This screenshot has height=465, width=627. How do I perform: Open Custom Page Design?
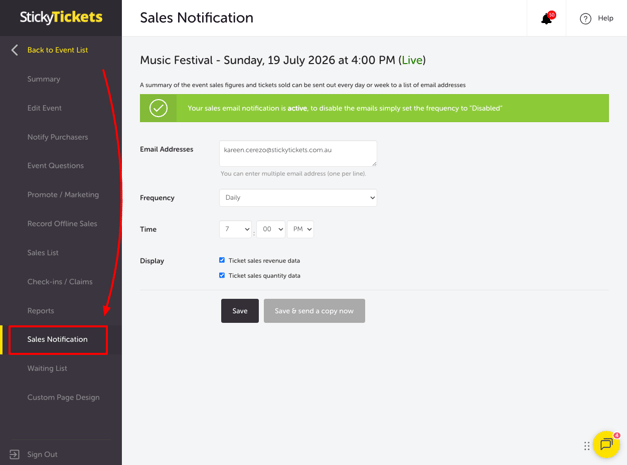pos(63,397)
